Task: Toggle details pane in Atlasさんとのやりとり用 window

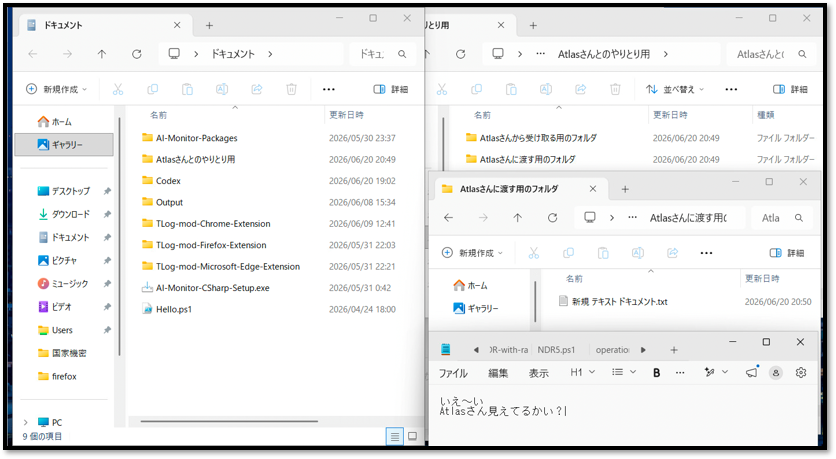Action: click(x=790, y=90)
